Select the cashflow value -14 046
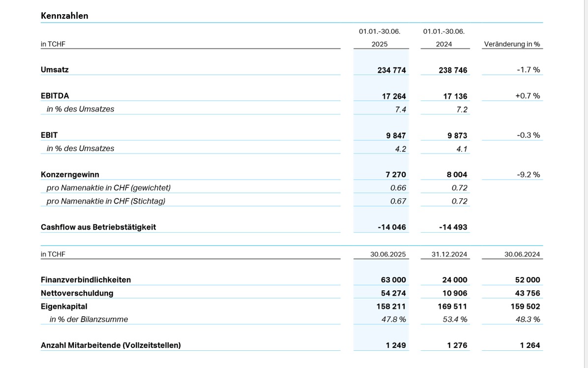This screenshot has height=368, width=588. point(392,227)
